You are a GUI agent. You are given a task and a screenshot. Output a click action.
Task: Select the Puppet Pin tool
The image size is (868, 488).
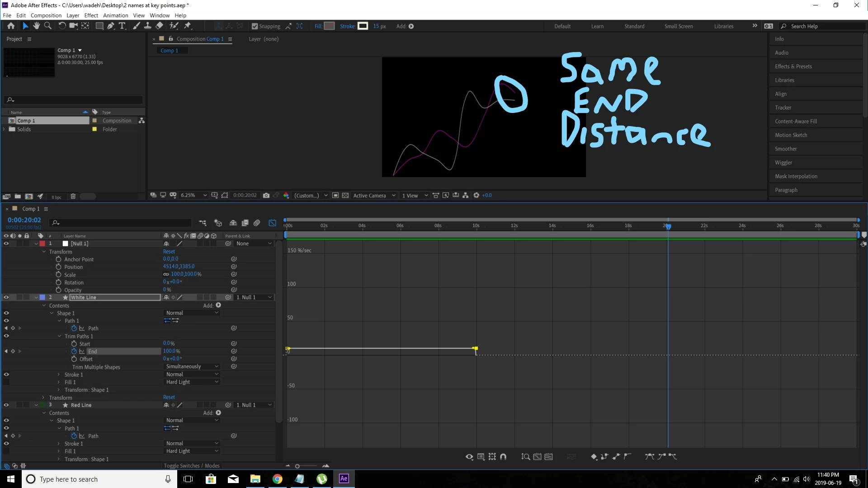(x=188, y=26)
